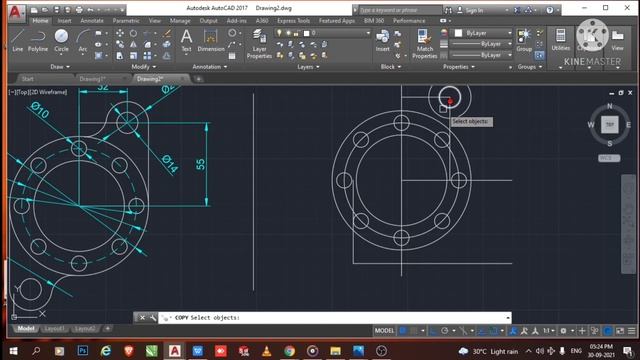Expand the Annotation panel
Screen dimensions: 640x360
[x=210, y=67]
